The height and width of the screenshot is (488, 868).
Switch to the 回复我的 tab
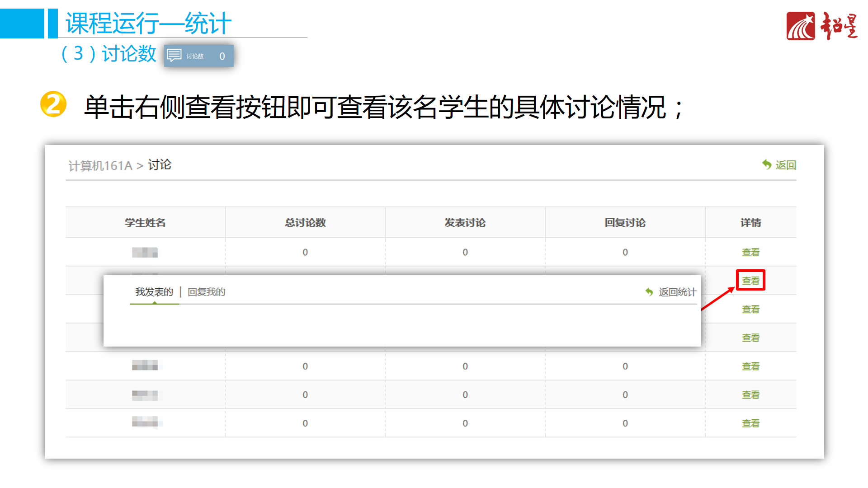206,292
